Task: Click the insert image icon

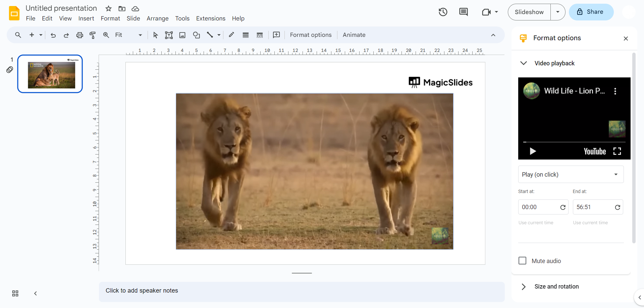Action: pyautogui.click(x=182, y=35)
